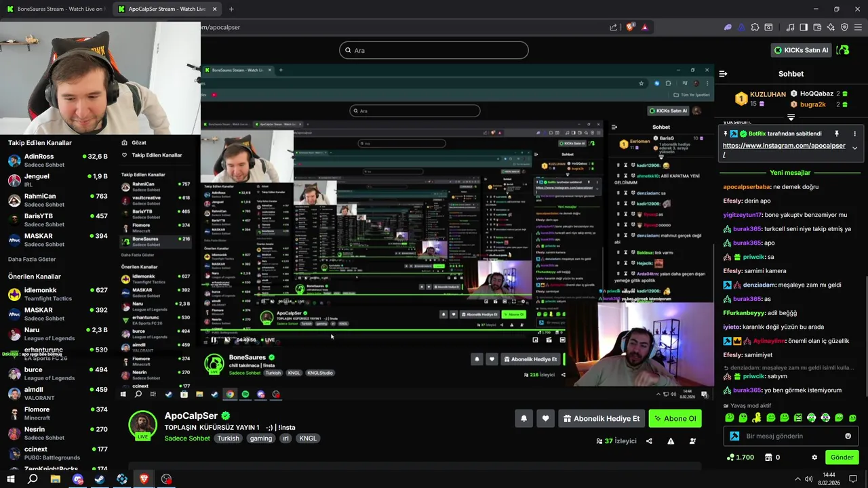Toggle notification bell for ApoCalpSer
The width and height of the screenshot is (868, 488).
coord(524,419)
